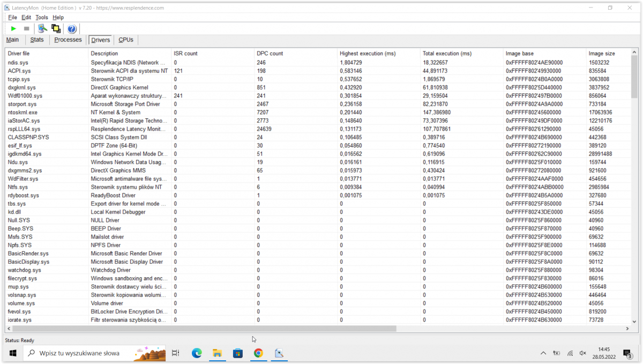Open the Tools menu

click(42, 18)
